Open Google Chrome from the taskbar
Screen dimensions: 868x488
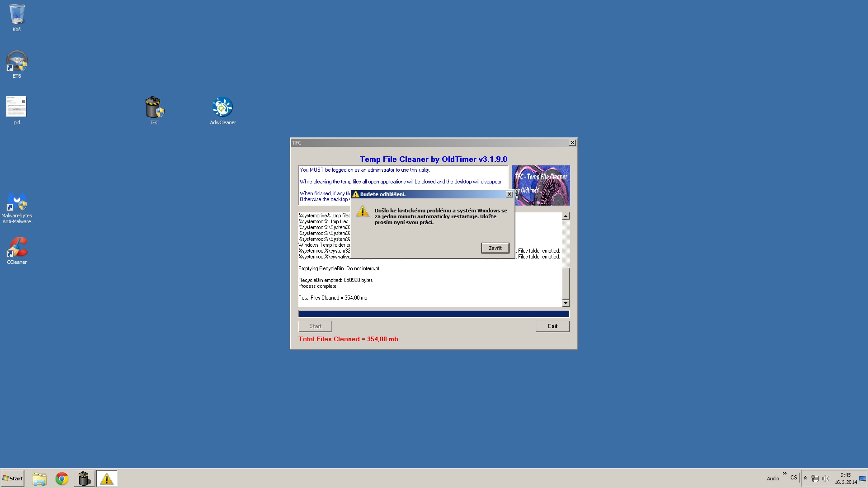click(62, 479)
